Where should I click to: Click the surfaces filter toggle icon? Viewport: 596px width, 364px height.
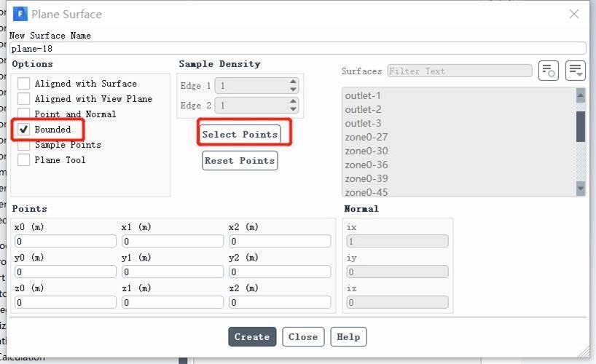(x=548, y=71)
